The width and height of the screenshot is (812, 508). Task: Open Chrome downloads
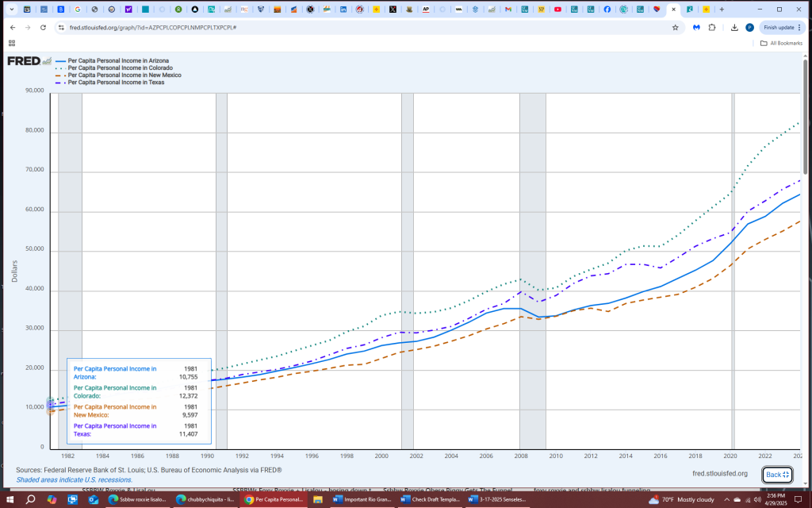tap(734, 27)
